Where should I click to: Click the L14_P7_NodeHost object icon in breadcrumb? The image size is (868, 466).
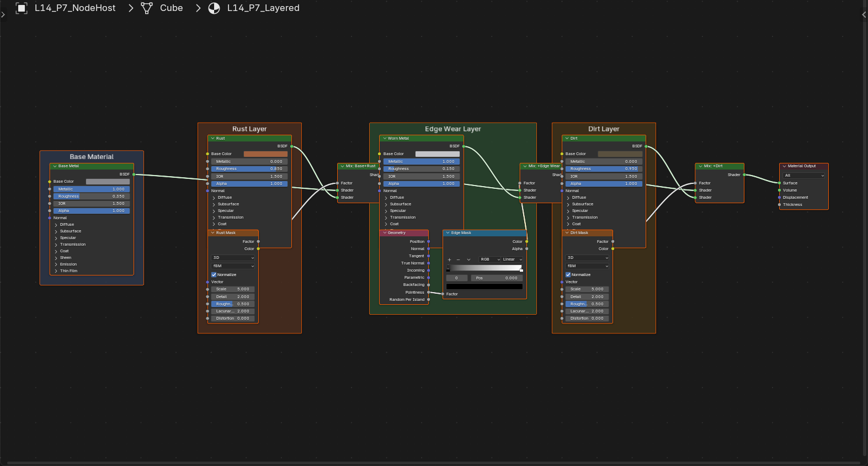[x=22, y=8]
